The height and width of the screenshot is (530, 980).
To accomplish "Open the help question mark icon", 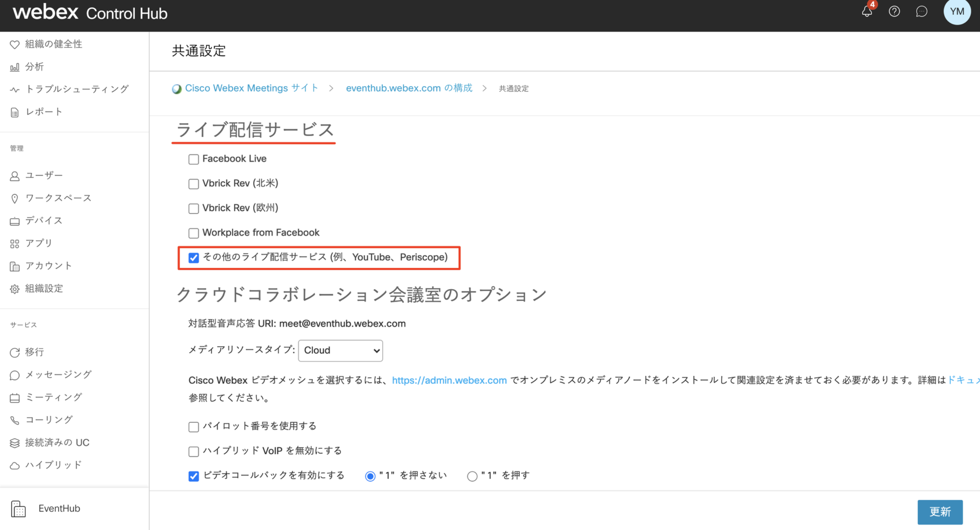I will pyautogui.click(x=894, y=11).
